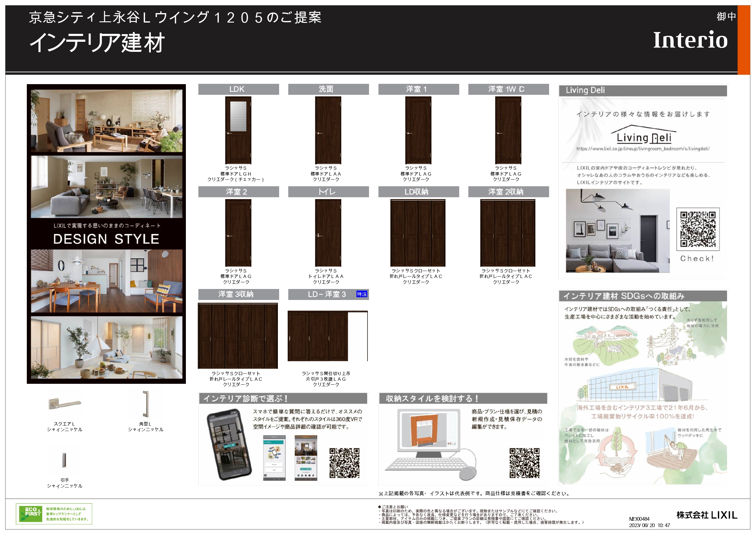Click the Living Deli gray sofa room photo
The image size is (756, 535).
click(618, 231)
